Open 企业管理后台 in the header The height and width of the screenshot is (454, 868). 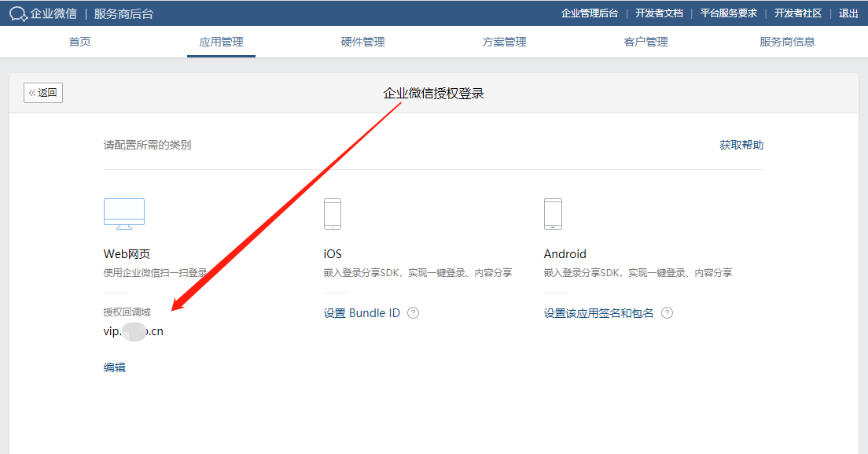pyautogui.click(x=590, y=13)
